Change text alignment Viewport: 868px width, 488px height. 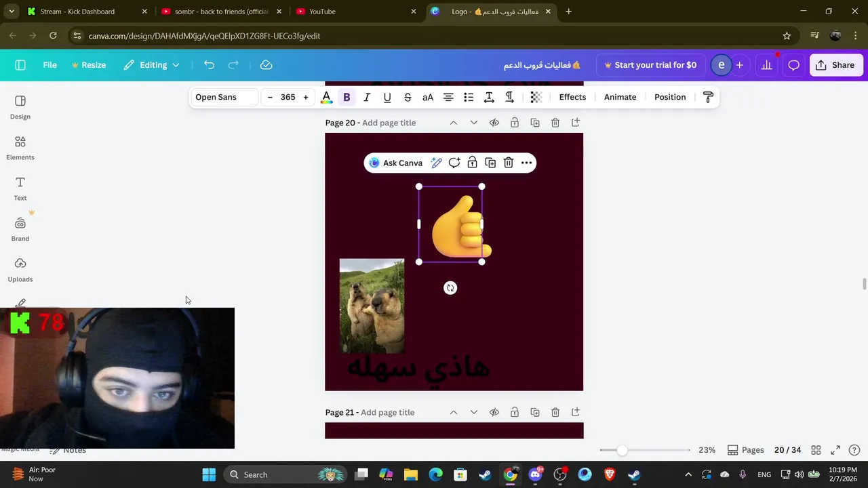[x=448, y=97]
